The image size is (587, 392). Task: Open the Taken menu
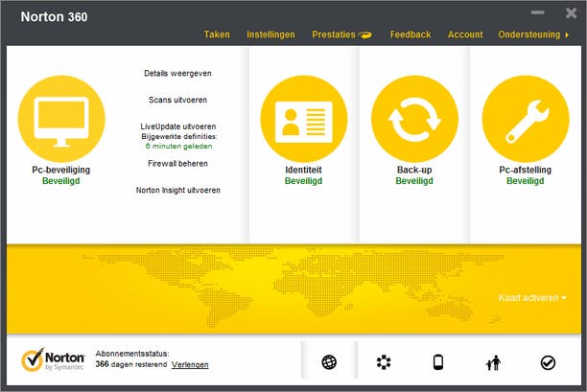tap(217, 35)
